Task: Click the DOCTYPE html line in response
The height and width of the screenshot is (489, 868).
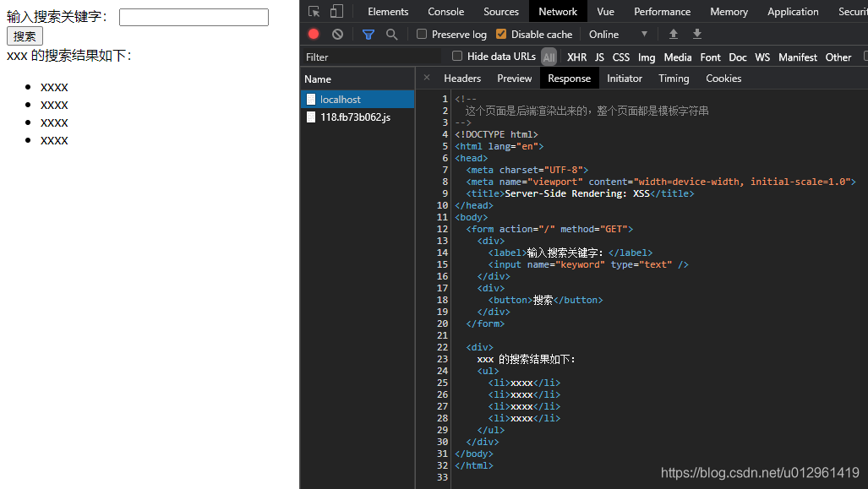Action: [496, 134]
